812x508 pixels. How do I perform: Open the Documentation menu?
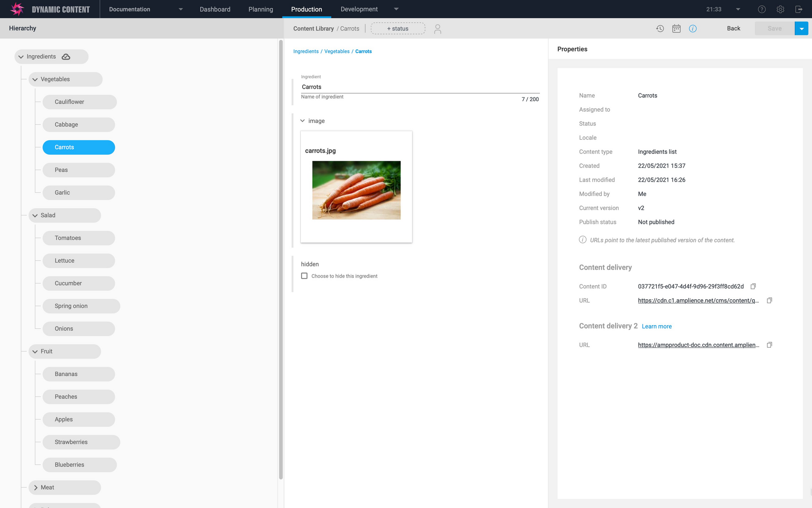[129, 9]
